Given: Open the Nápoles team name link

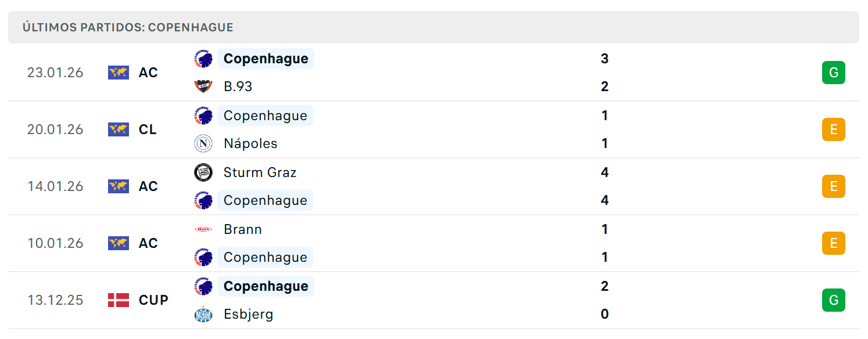Looking at the screenshot, I should pos(250,143).
